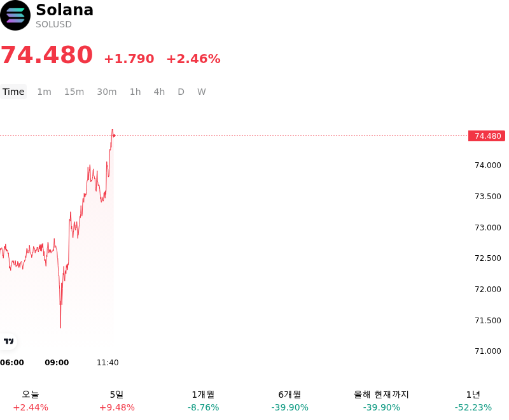Select the 1개월 -8.76% range

click(x=203, y=401)
